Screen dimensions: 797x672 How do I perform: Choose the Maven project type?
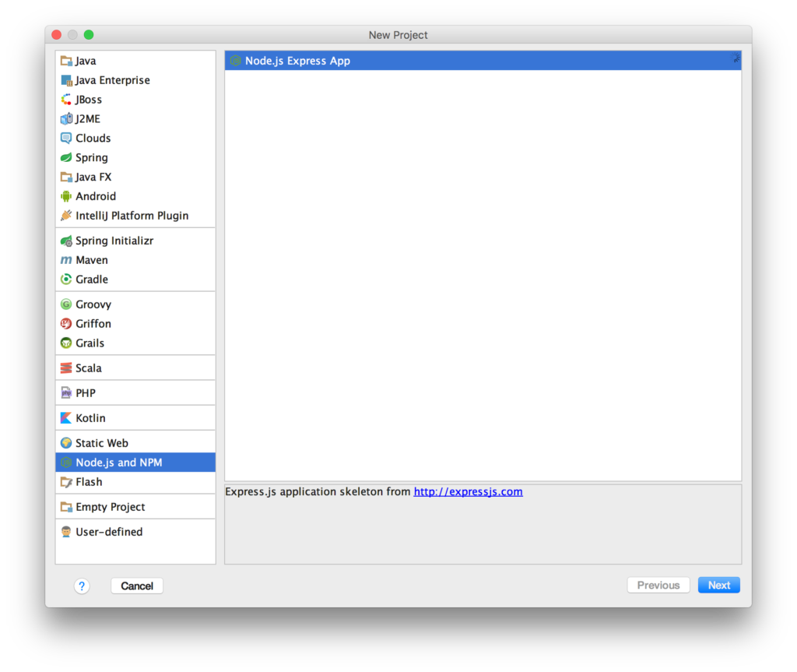pos(135,260)
